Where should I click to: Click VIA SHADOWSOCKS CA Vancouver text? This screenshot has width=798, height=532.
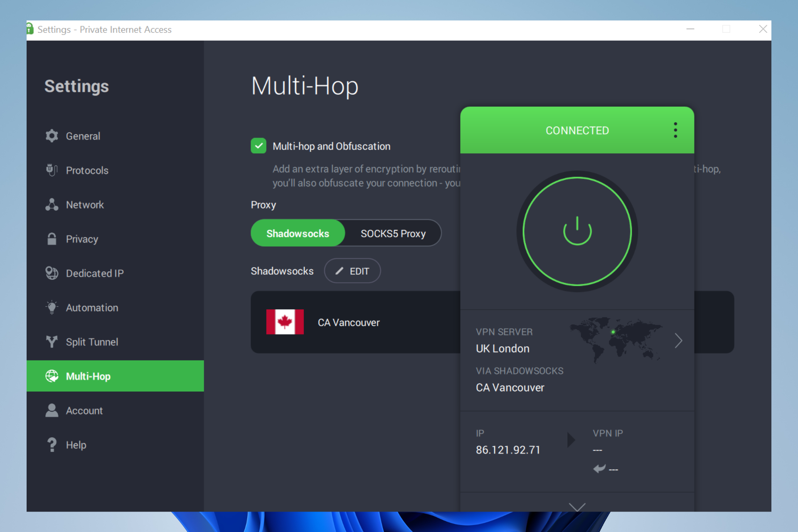click(520, 379)
